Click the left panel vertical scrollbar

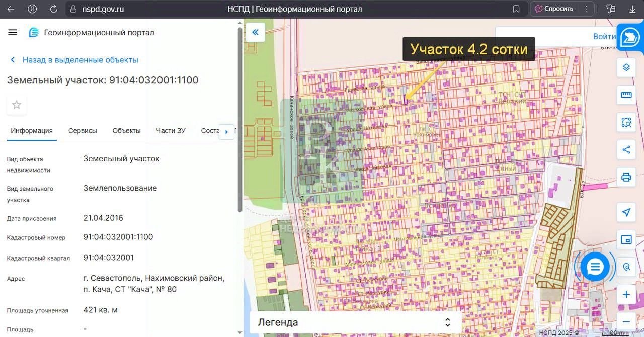tap(240, 121)
